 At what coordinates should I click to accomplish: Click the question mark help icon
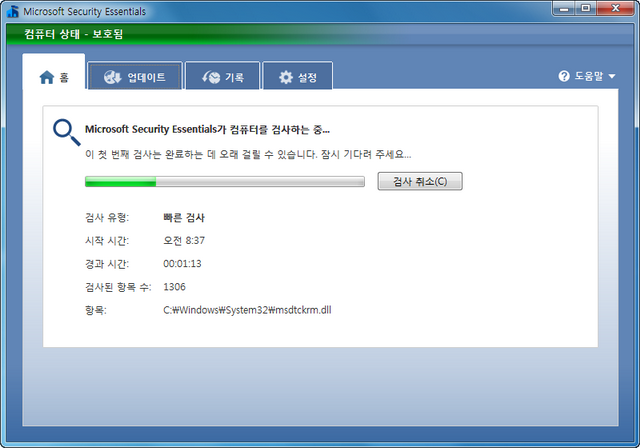coord(564,76)
